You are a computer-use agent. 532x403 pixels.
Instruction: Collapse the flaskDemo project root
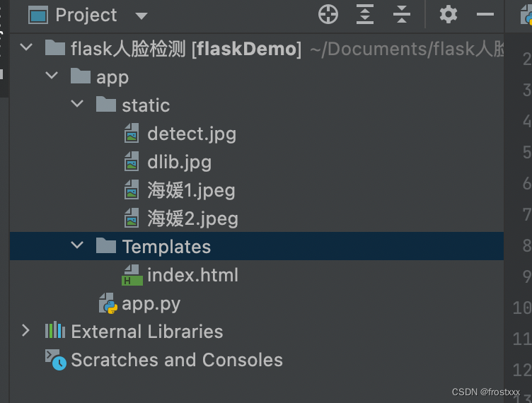(x=27, y=48)
